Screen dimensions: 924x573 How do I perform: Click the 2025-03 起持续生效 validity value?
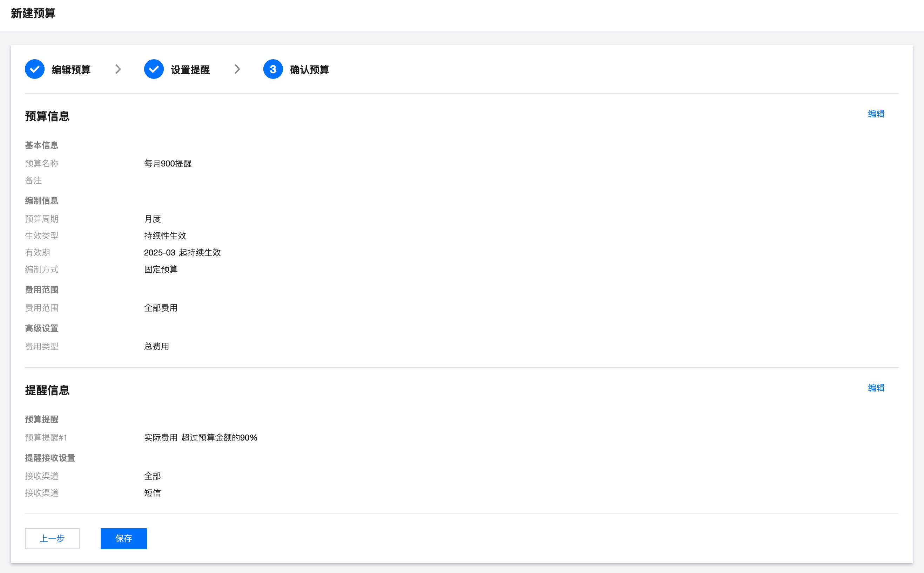click(x=182, y=252)
